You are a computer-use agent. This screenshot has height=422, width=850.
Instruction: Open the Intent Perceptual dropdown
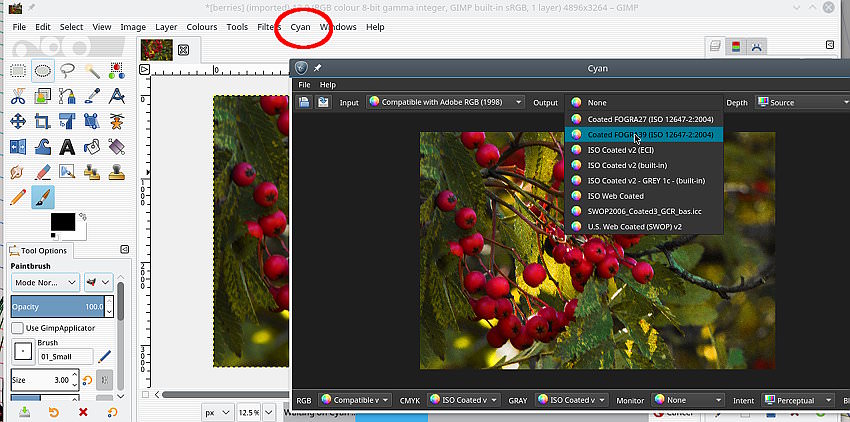point(797,400)
